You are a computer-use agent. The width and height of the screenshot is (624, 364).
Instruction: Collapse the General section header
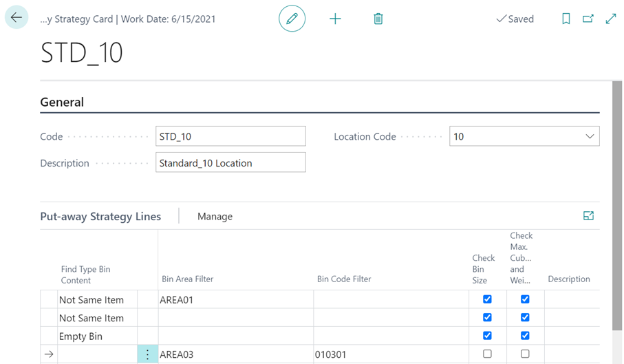62,102
